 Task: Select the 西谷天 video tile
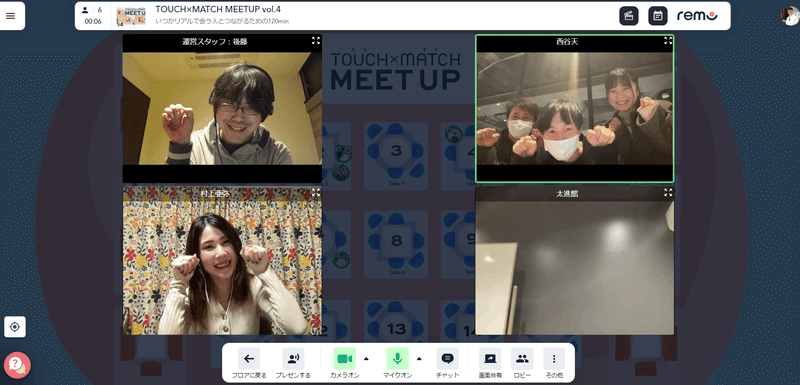point(574,108)
